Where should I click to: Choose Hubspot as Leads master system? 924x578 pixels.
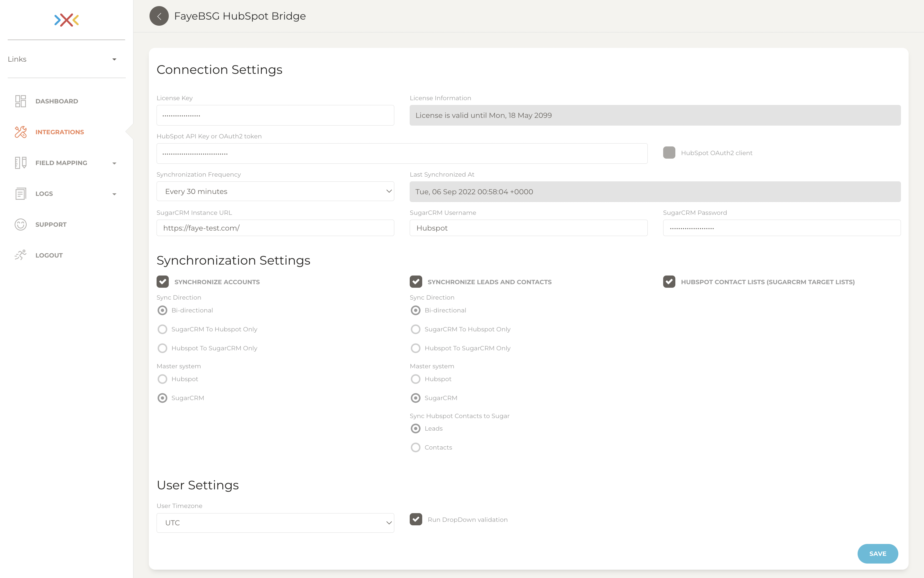[415, 379]
